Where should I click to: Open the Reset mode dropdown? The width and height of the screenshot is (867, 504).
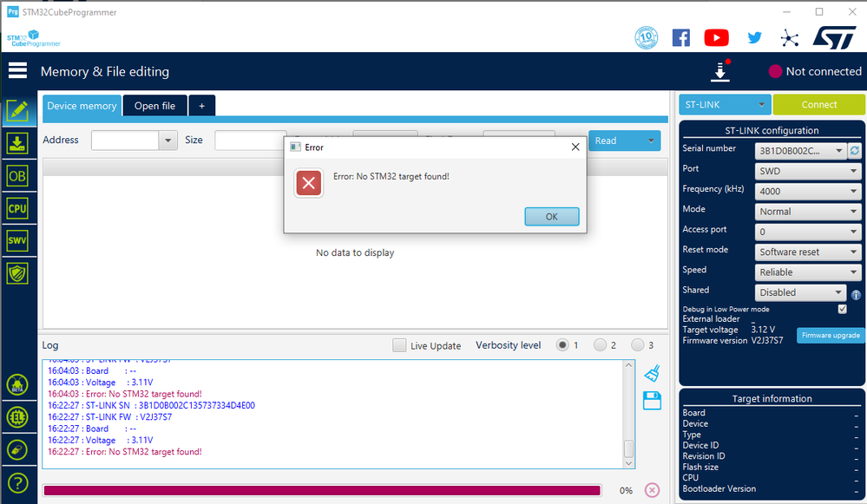pos(808,252)
